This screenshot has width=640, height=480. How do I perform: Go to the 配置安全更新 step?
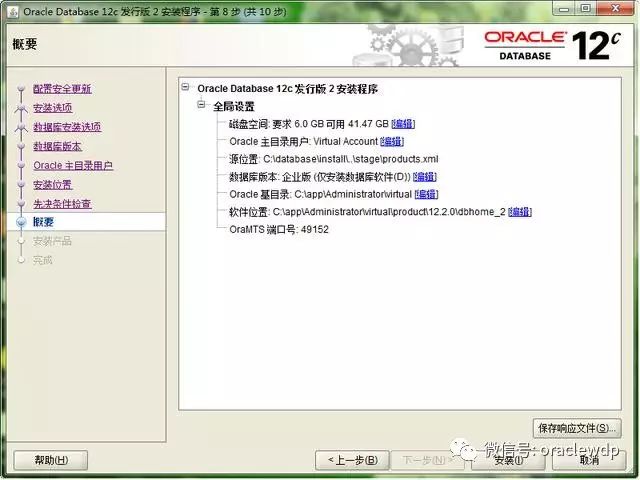(62, 89)
